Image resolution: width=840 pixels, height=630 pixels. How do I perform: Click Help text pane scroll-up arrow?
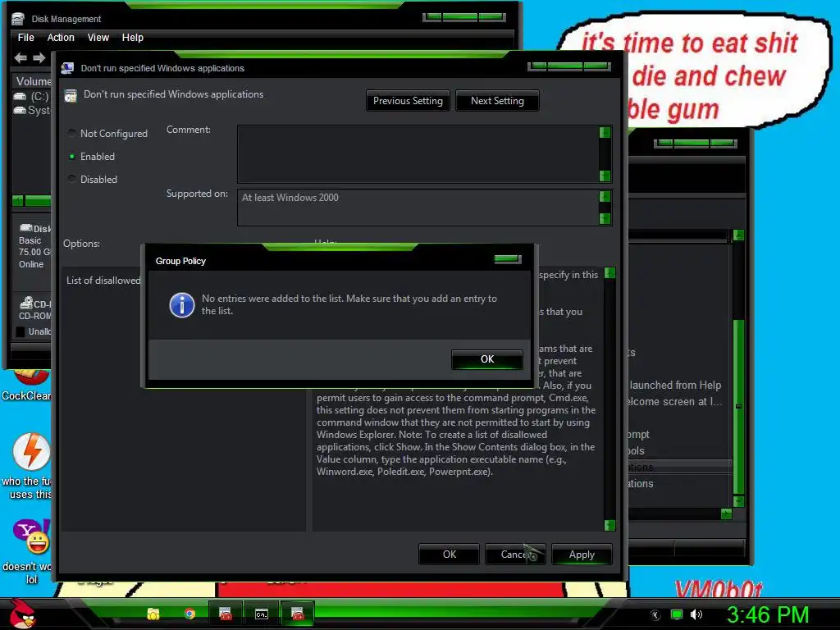[x=609, y=273]
